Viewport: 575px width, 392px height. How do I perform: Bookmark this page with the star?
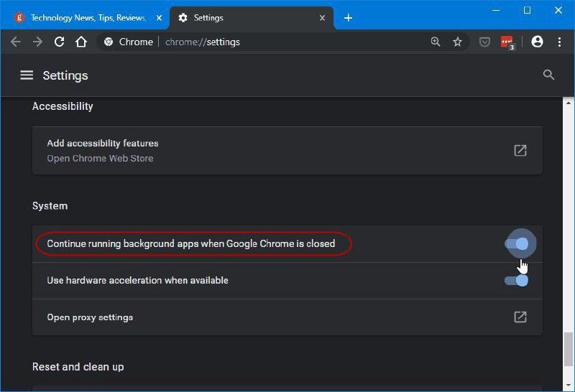pyautogui.click(x=457, y=42)
